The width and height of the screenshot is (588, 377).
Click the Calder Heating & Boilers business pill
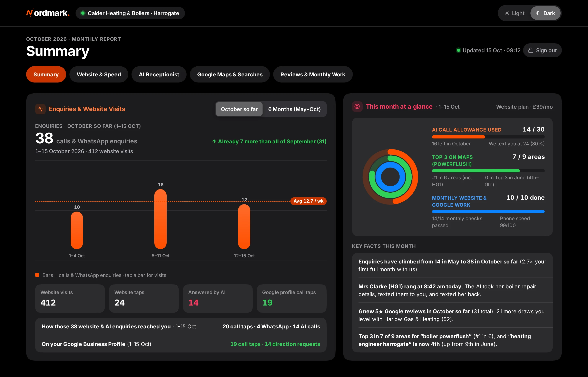tap(130, 13)
